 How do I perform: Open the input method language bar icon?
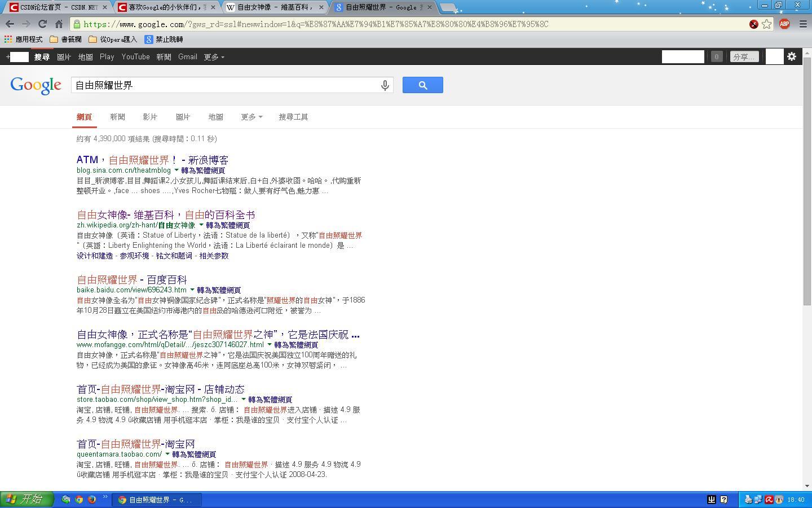[x=712, y=500]
